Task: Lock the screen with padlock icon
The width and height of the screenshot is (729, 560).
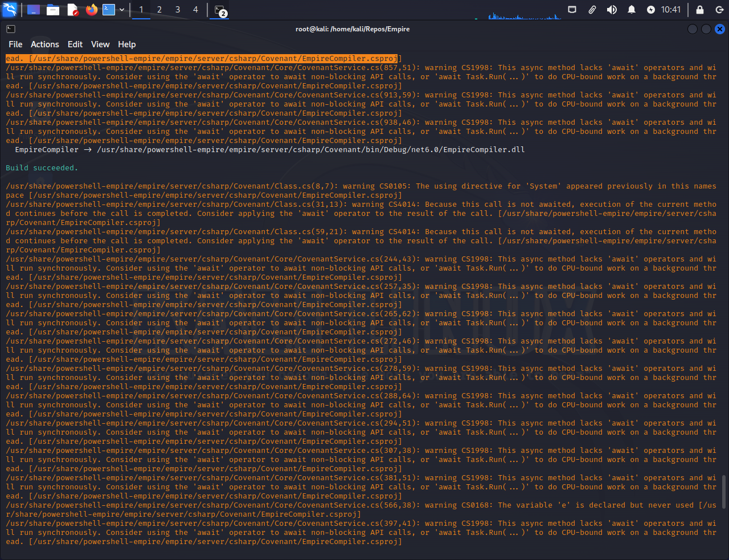Action: click(700, 10)
